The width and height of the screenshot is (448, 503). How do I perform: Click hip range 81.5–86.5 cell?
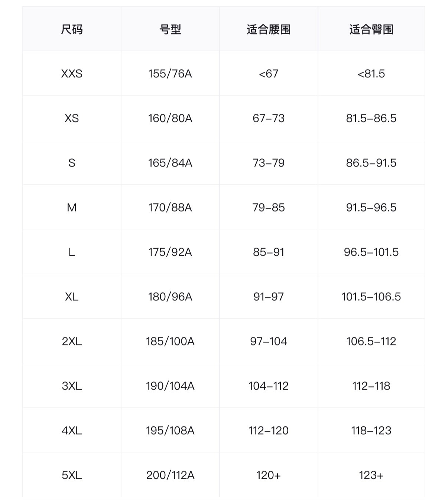[371, 118]
